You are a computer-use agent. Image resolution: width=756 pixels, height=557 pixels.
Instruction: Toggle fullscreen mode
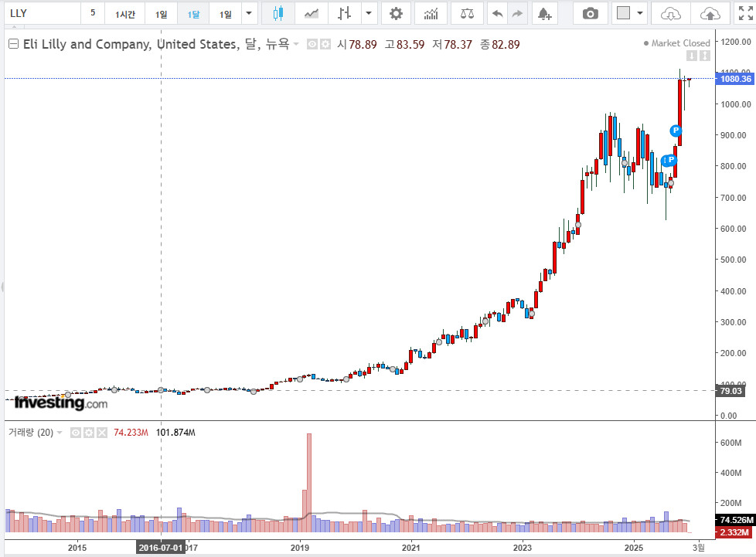pos(745,13)
